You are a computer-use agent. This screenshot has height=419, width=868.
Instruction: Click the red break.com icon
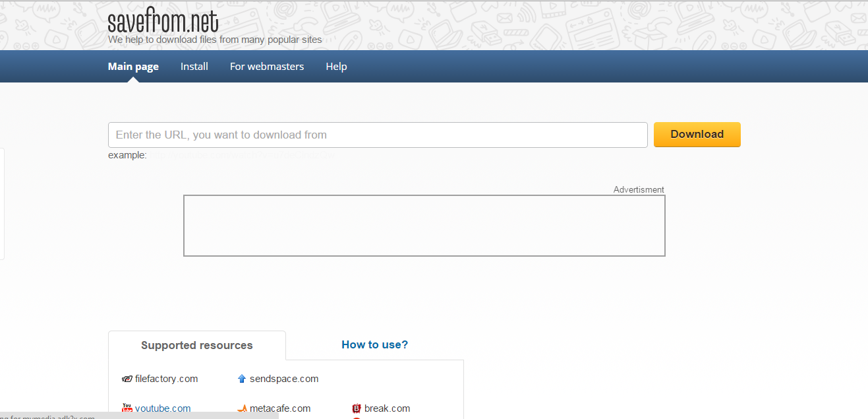[x=357, y=408]
